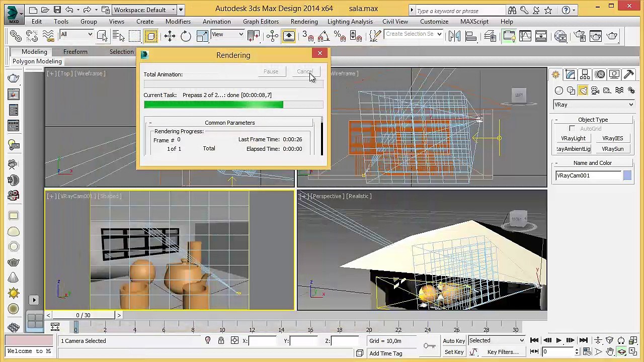
Task: Open the VRay category dropdown
Action: tap(593, 105)
